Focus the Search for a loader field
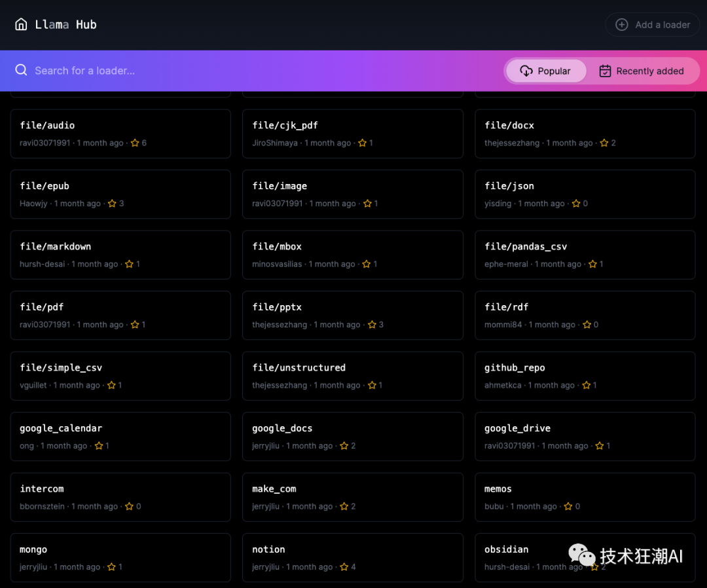This screenshot has height=588, width=707. [x=253, y=70]
